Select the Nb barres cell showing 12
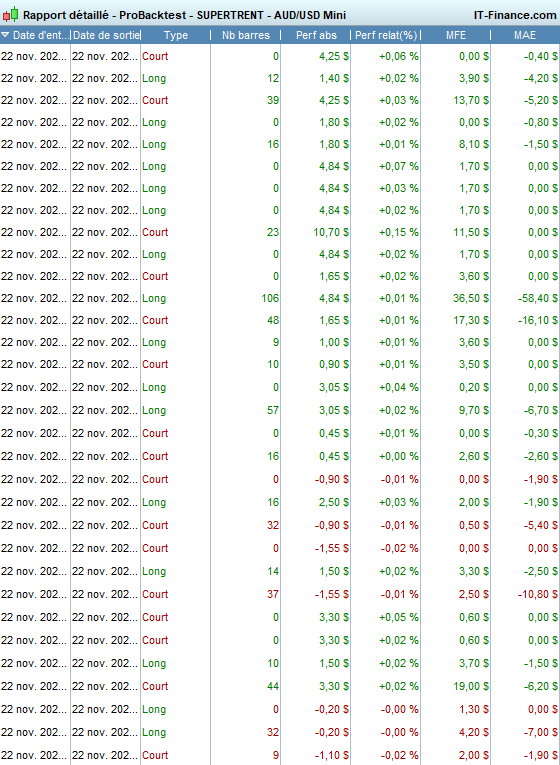 click(273, 78)
